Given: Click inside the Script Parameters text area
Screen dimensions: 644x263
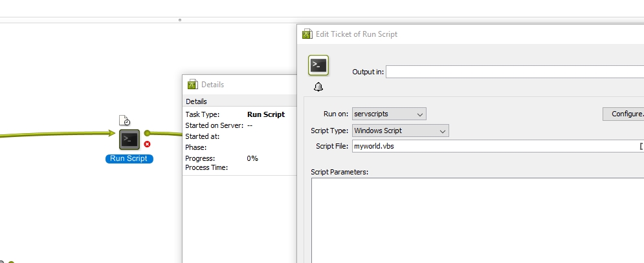Looking at the screenshot, I should [x=477, y=220].
